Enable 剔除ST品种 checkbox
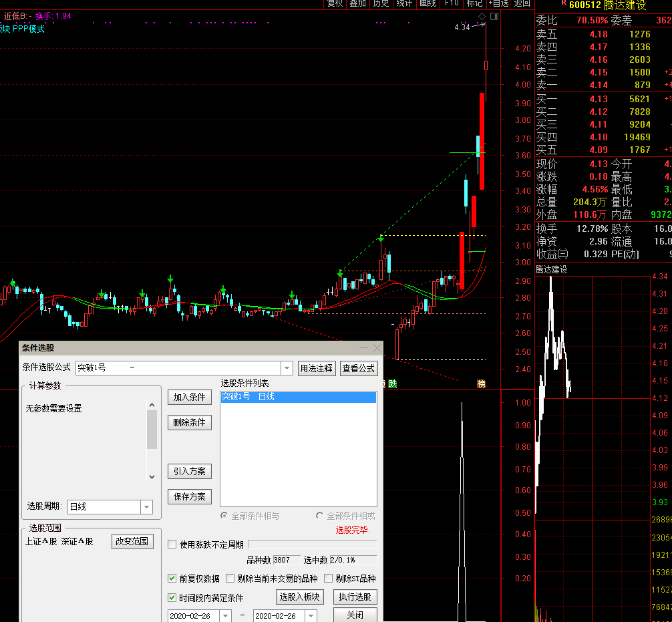The height and width of the screenshot is (622, 672). pyautogui.click(x=328, y=579)
